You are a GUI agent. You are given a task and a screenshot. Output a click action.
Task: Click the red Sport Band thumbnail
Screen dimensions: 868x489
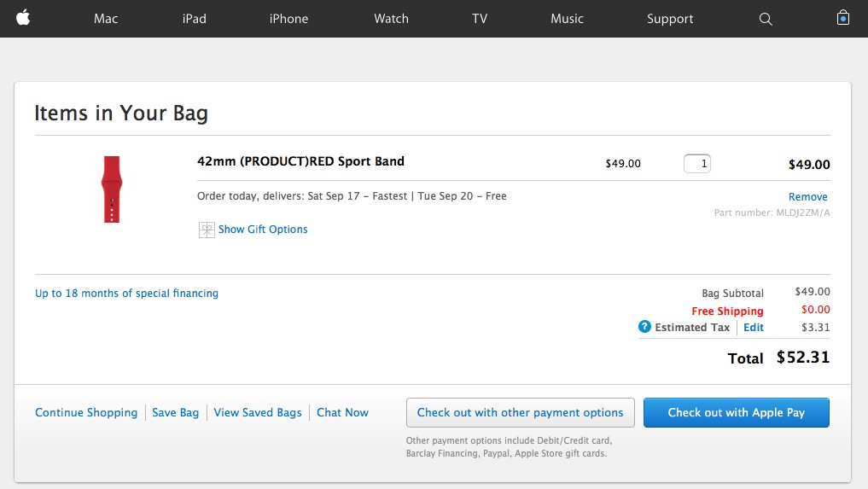point(112,189)
